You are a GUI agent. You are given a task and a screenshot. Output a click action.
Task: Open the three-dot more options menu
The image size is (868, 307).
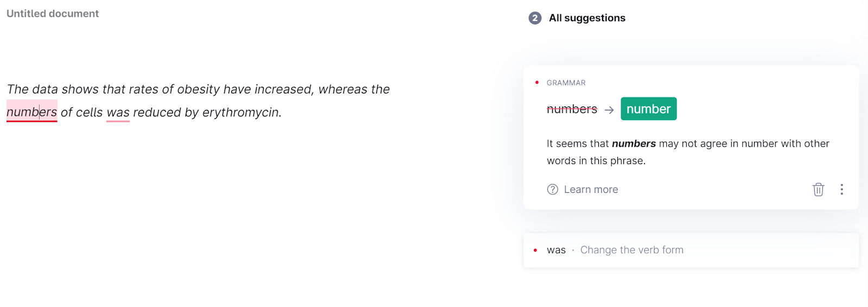pos(841,189)
